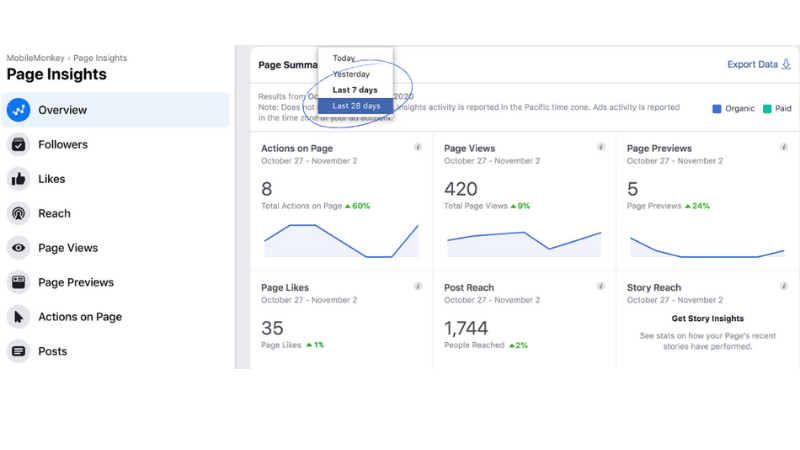Choose Last 28 days date range
Image resolution: width=800 pixels, height=450 pixels.
[355, 106]
